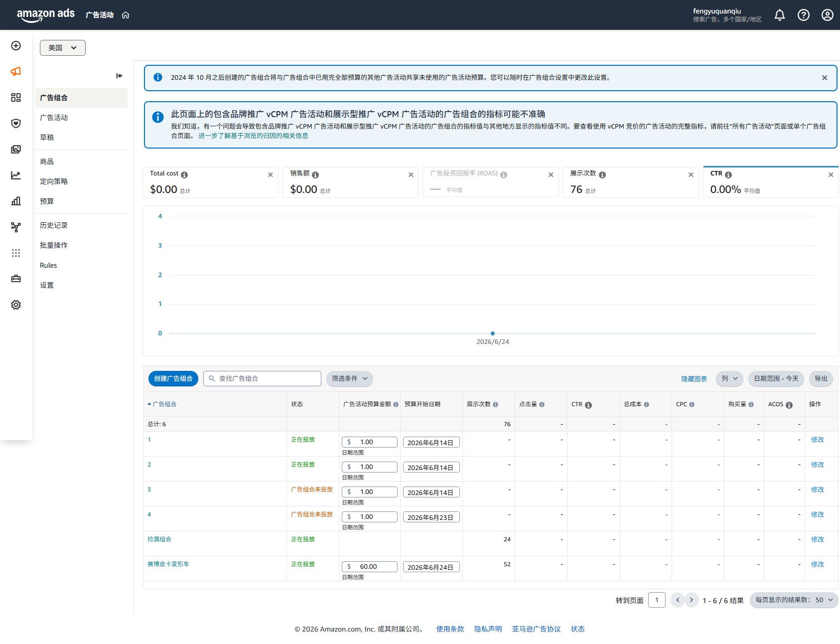Viewport: 840px width, 644px height.
Task: Open 进一步了解基于浏览的归因的相关信息 link
Action: point(253,136)
